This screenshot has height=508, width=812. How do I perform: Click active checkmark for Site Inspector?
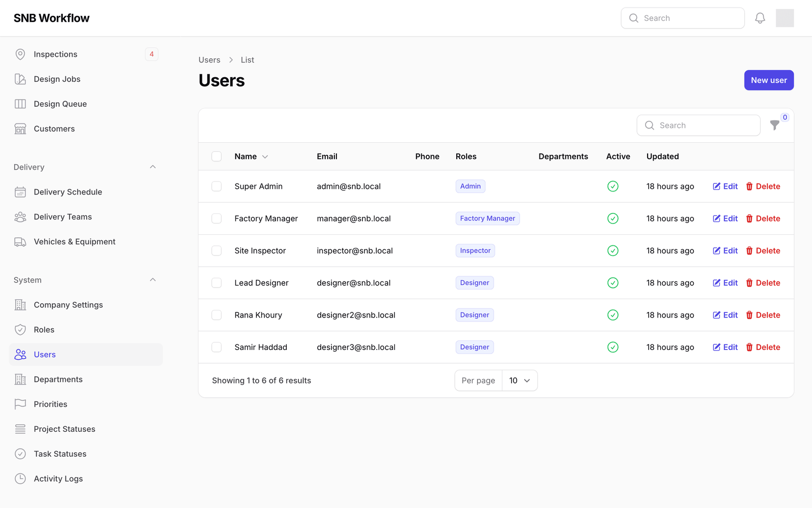coord(613,251)
